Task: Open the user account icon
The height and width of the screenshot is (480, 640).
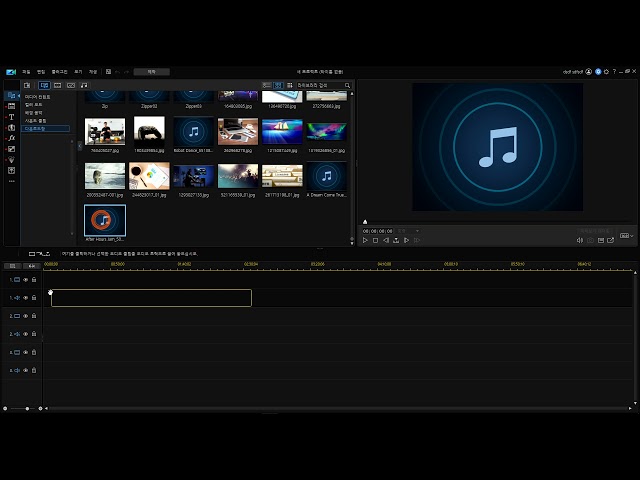Action: tap(589, 72)
